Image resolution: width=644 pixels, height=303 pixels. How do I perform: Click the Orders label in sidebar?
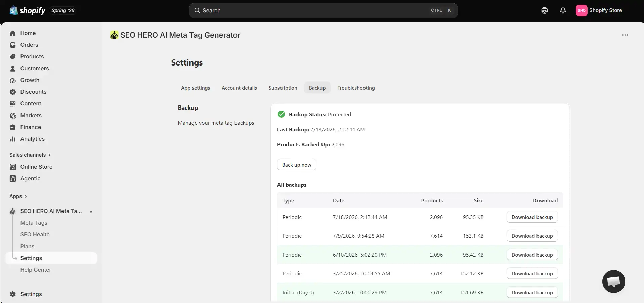(x=29, y=45)
